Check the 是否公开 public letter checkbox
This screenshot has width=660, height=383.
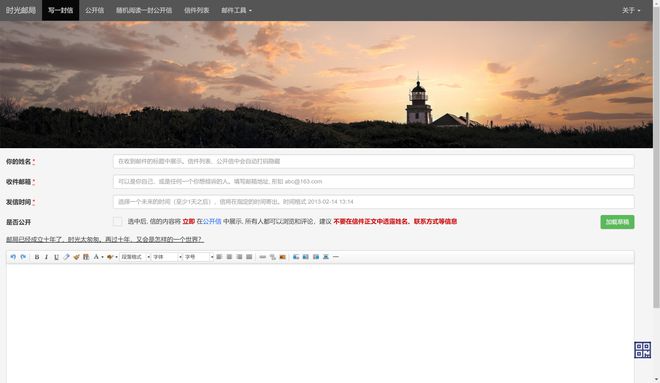(x=117, y=221)
